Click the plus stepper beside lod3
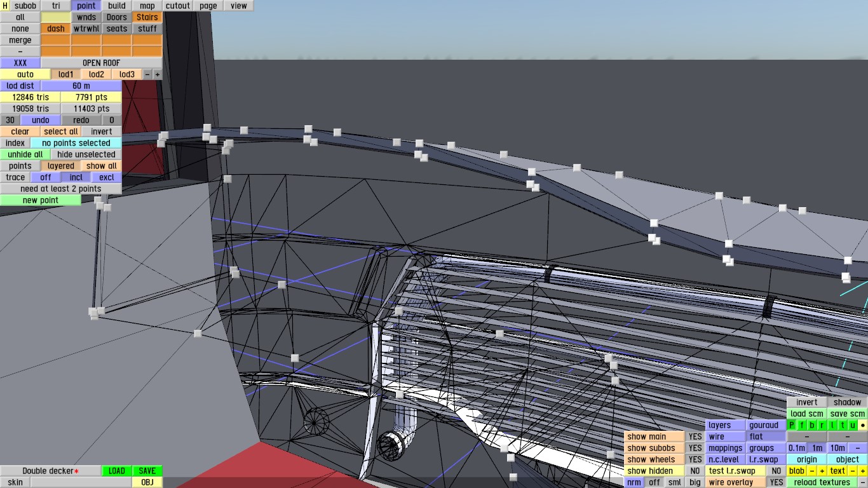Viewport: 868px width, 488px height. pyautogui.click(x=158, y=74)
